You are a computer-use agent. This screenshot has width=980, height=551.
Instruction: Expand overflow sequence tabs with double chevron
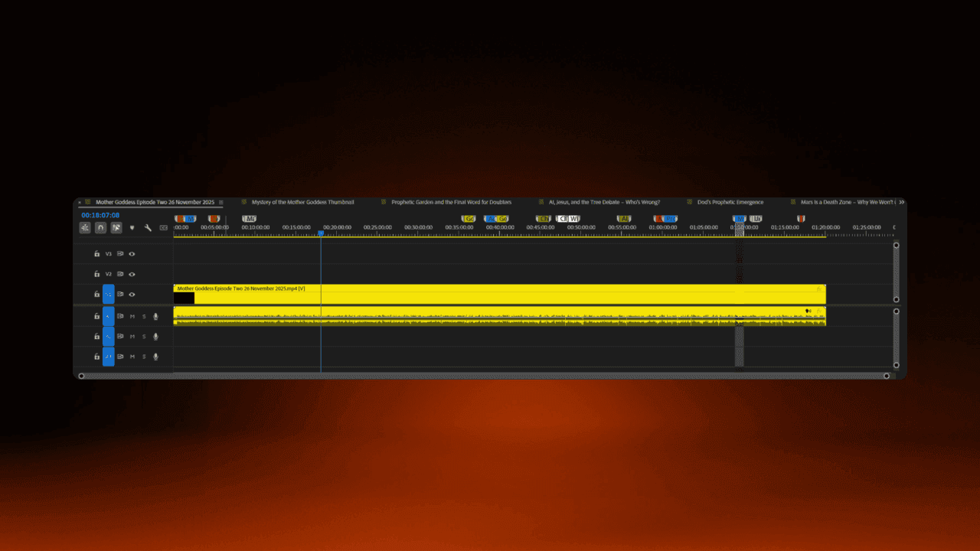901,202
